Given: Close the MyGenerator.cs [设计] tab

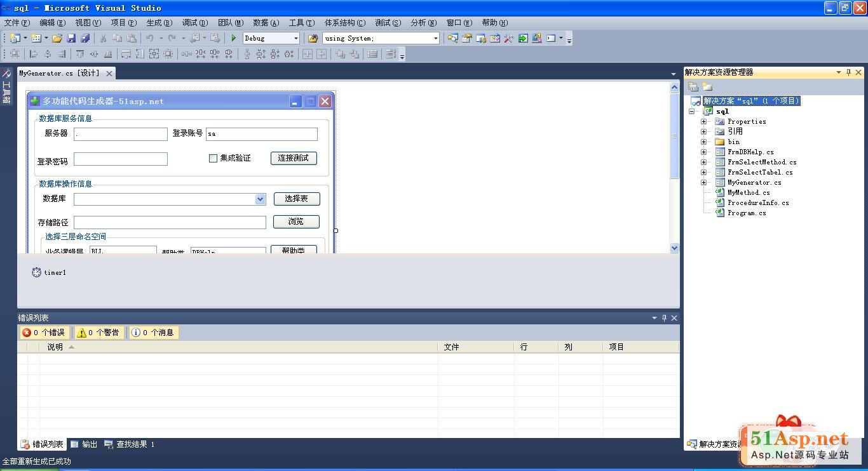Looking at the screenshot, I should pyautogui.click(x=109, y=74).
